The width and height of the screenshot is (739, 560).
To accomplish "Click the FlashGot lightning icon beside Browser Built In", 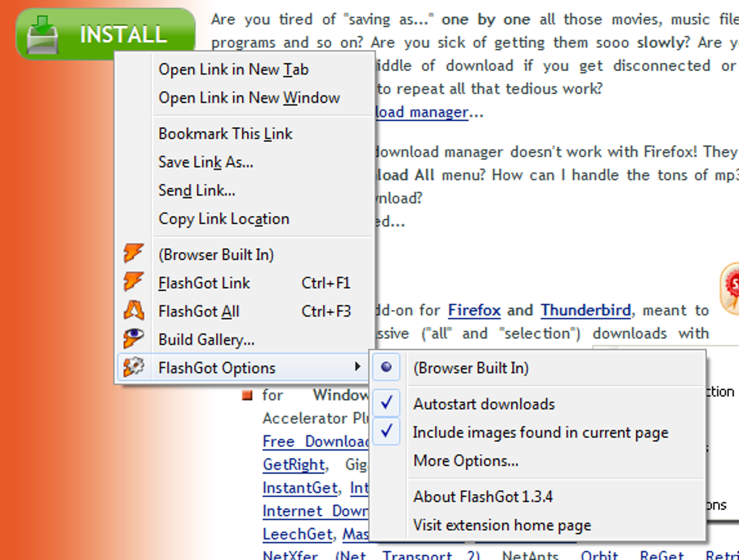I will pyautogui.click(x=133, y=254).
